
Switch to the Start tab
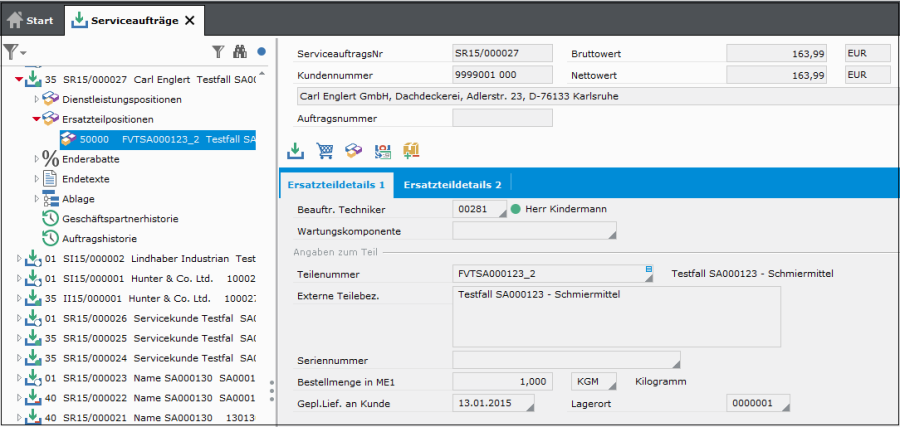point(31,19)
